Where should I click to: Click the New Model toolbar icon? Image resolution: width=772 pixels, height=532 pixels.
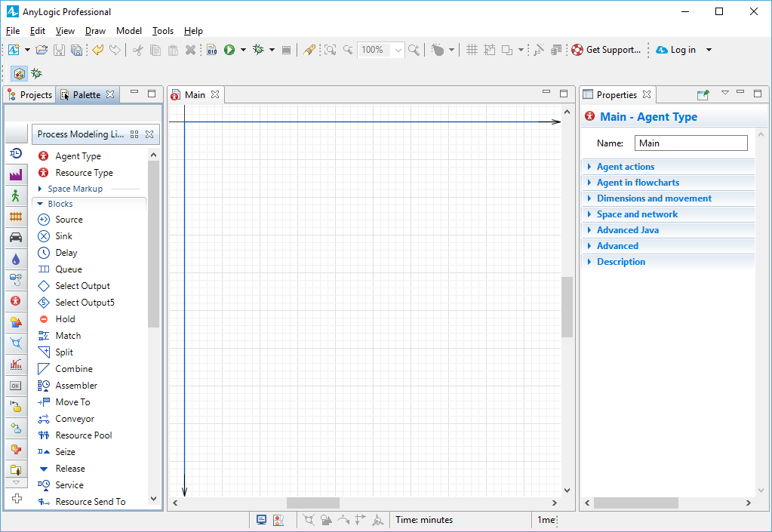click(x=14, y=50)
